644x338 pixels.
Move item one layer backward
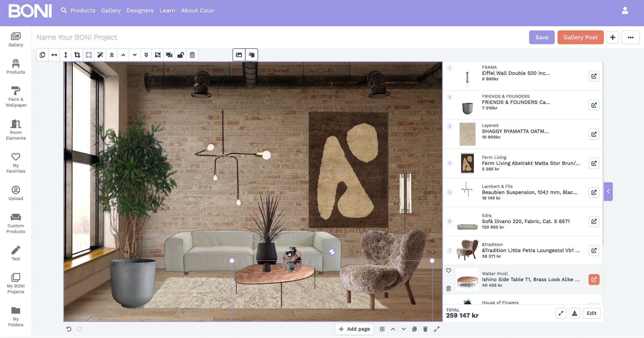click(134, 55)
